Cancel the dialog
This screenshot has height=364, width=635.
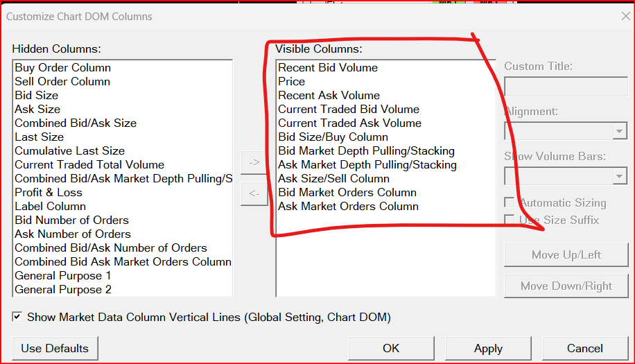pos(584,348)
